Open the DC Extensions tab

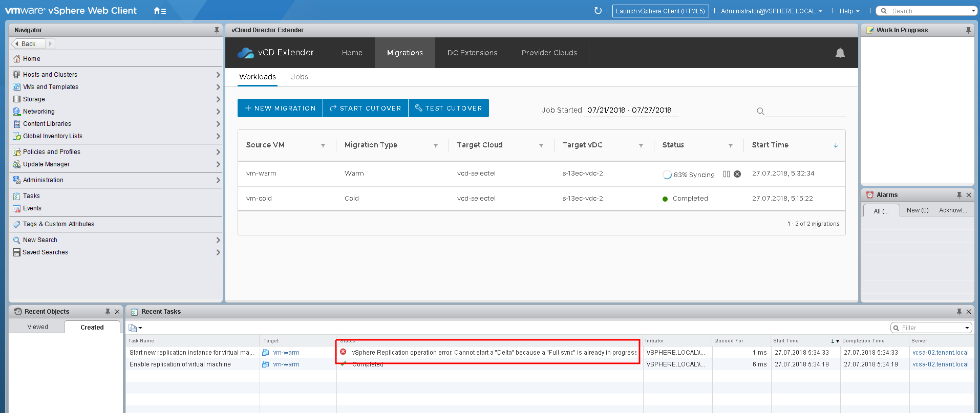click(x=472, y=53)
